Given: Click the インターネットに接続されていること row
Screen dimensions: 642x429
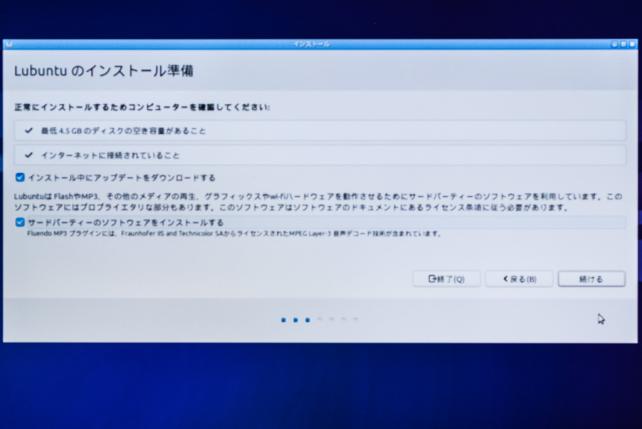Looking at the screenshot, I should pyautogui.click(x=320, y=155).
